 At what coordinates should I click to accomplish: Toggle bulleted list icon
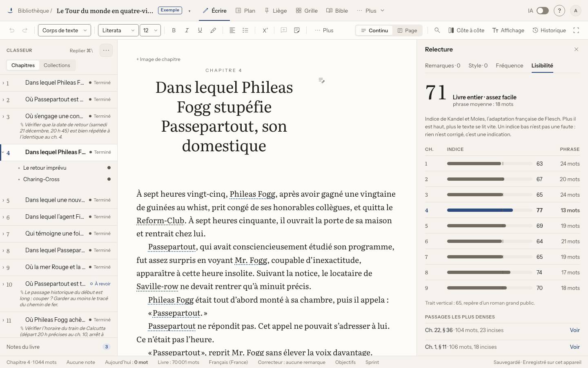(245, 30)
